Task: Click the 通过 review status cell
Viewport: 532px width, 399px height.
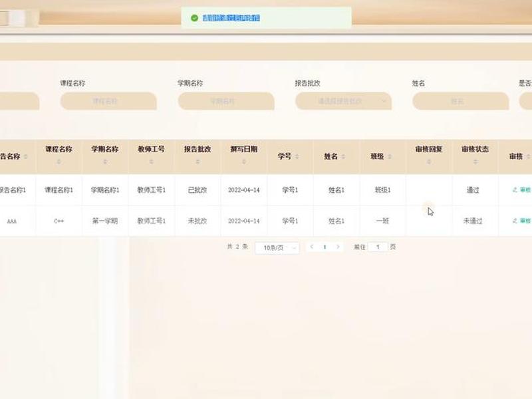Action: click(x=473, y=190)
